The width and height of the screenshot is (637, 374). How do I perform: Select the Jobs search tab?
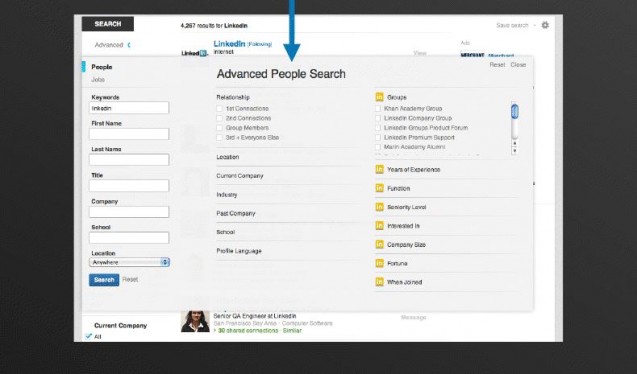point(98,80)
